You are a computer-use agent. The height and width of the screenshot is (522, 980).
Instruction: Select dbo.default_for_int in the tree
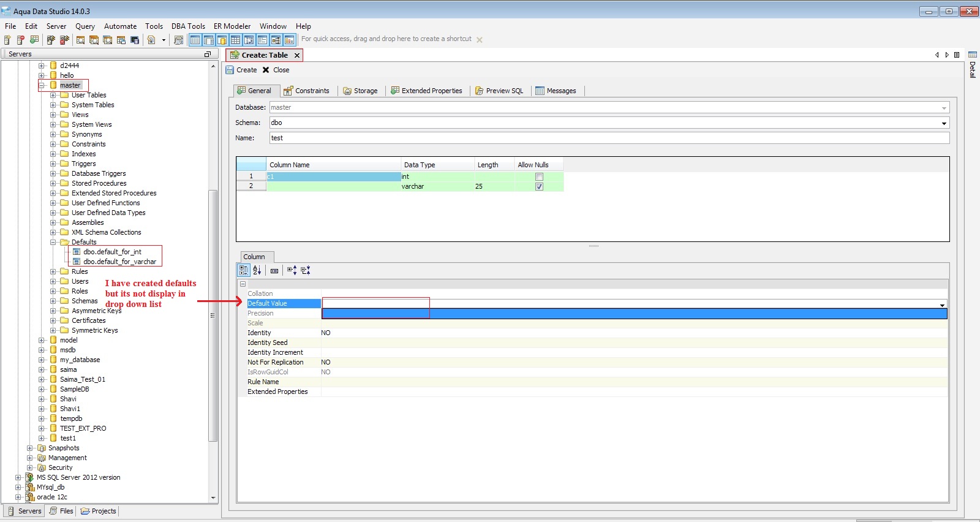coord(112,252)
